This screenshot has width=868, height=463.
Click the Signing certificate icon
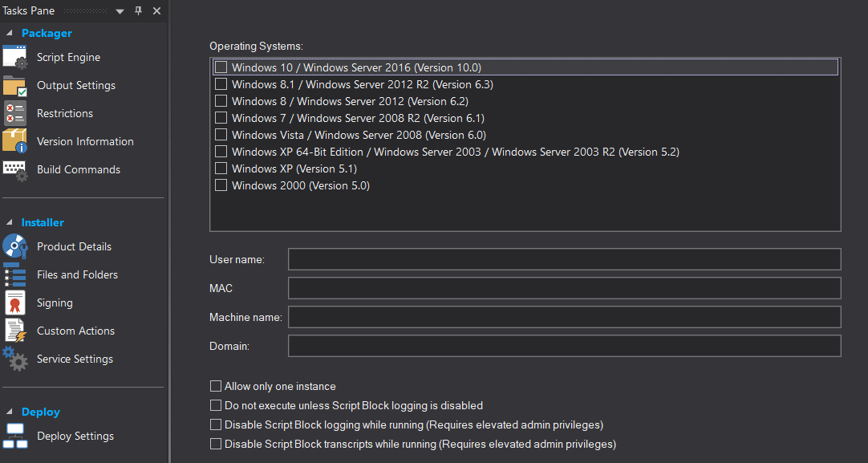[x=15, y=303]
